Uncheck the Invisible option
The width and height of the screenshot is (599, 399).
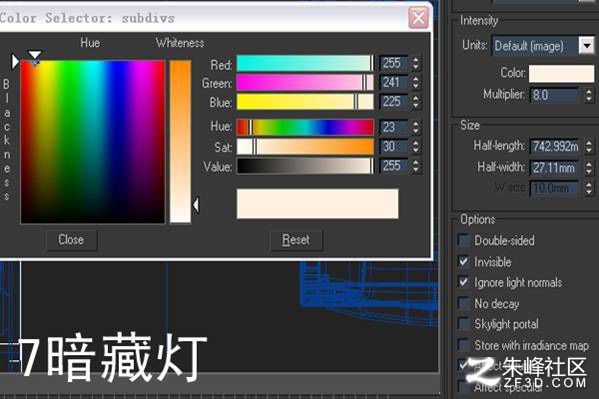point(463,261)
